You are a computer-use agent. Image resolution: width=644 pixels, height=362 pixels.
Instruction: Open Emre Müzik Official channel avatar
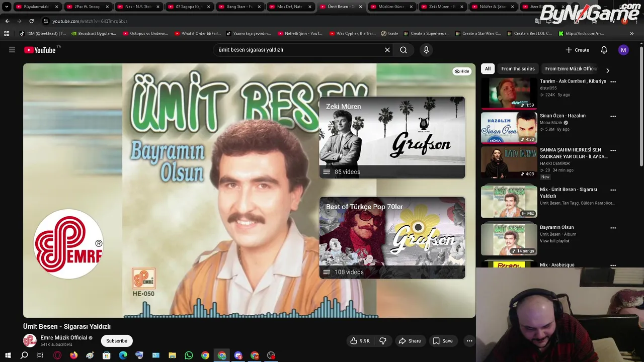30,340
